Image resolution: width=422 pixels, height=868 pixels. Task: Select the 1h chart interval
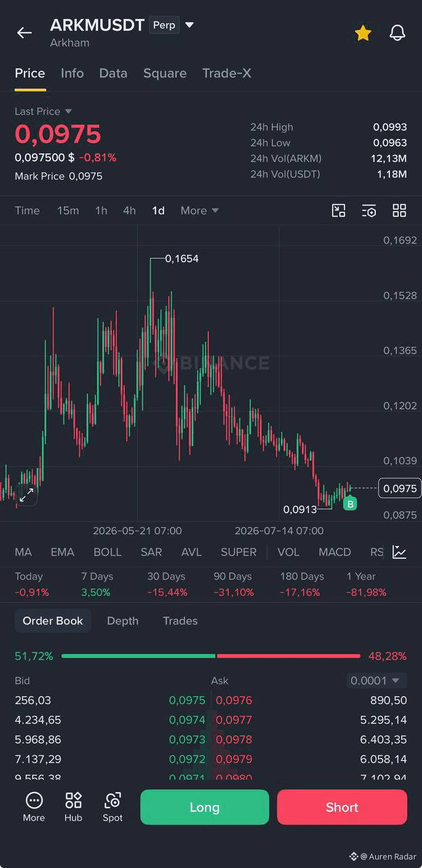pyautogui.click(x=101, y=211)
